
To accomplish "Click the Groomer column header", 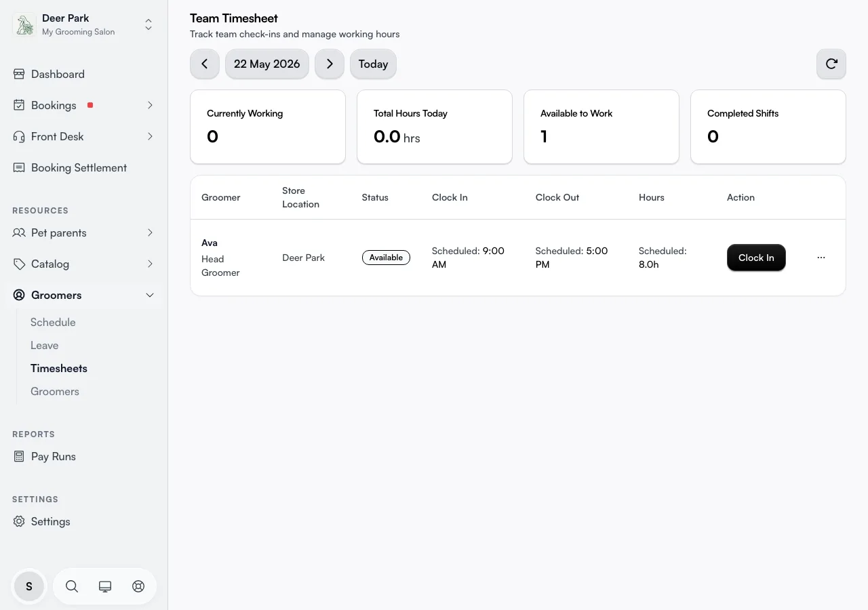I will click(221, 197).
